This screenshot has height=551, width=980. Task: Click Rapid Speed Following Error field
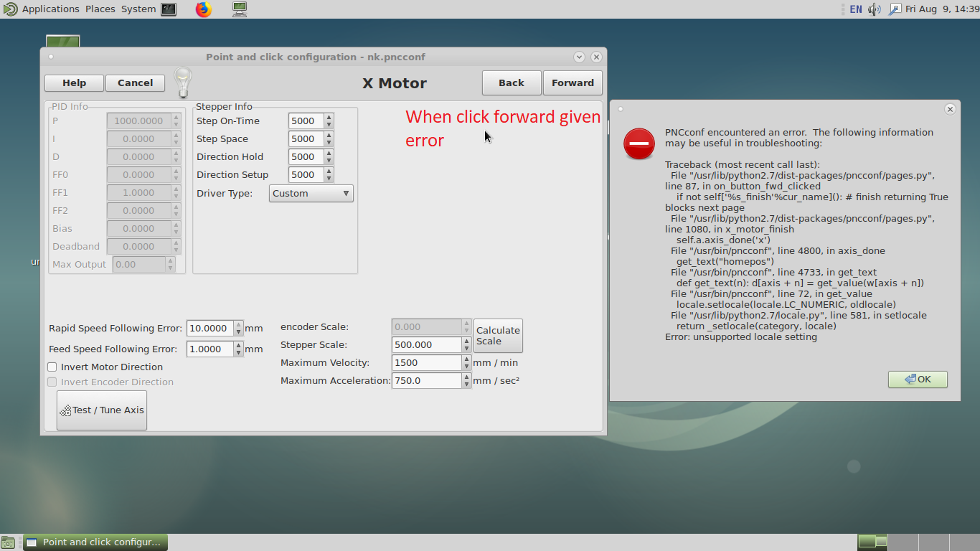tap(210, 328)
